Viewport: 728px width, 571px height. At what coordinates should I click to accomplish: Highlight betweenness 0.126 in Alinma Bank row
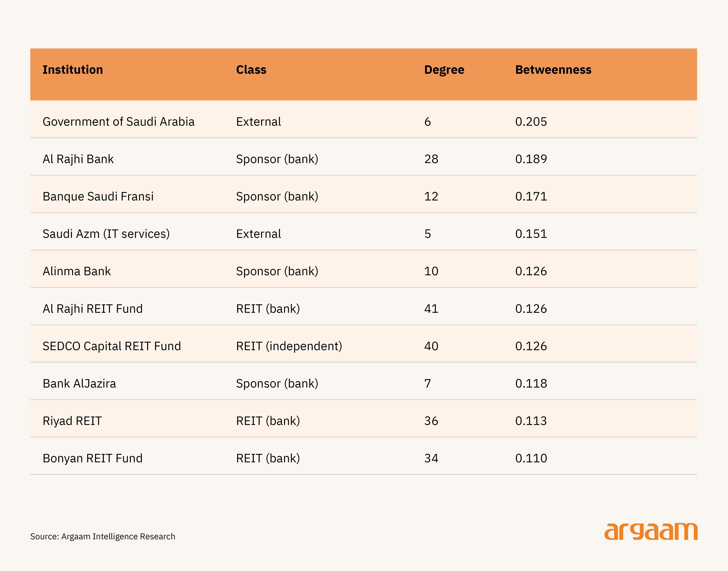pyautogui.click(x=531, y=271)
